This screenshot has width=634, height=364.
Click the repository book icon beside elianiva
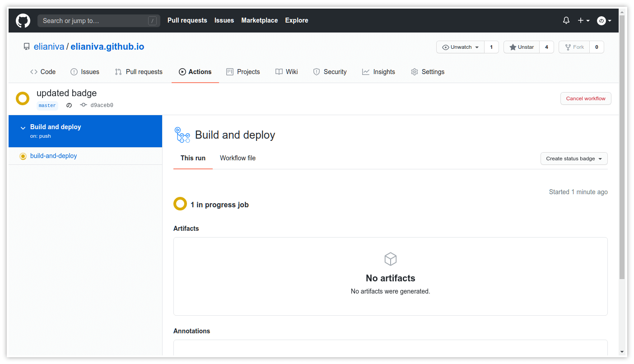coord(26,46)
